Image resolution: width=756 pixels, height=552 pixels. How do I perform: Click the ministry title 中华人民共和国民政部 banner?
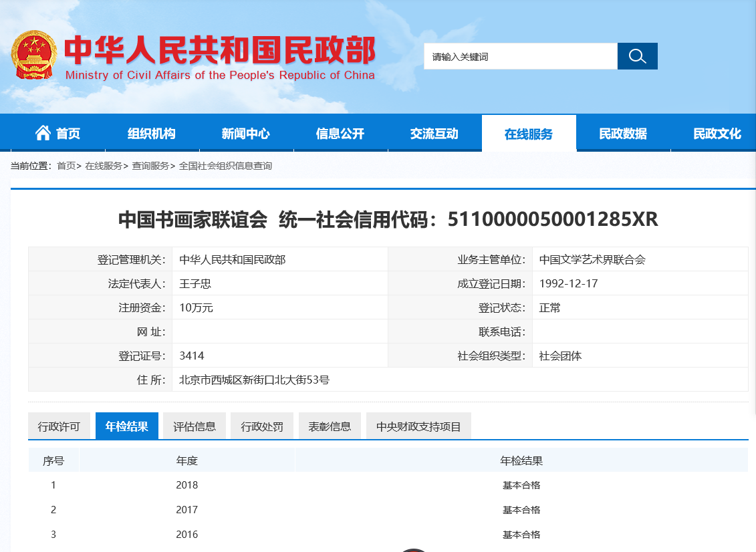click(x=220, y=50)
